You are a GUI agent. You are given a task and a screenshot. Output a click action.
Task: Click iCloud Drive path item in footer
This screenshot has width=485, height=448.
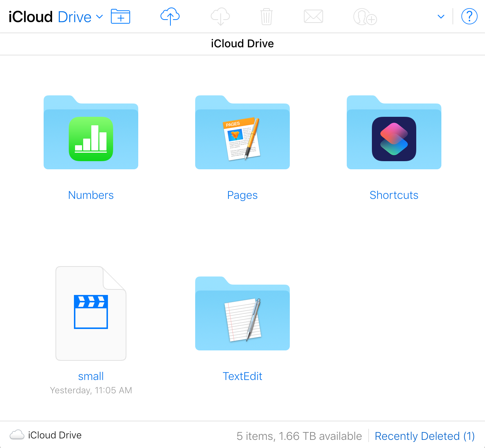[45, 435]
